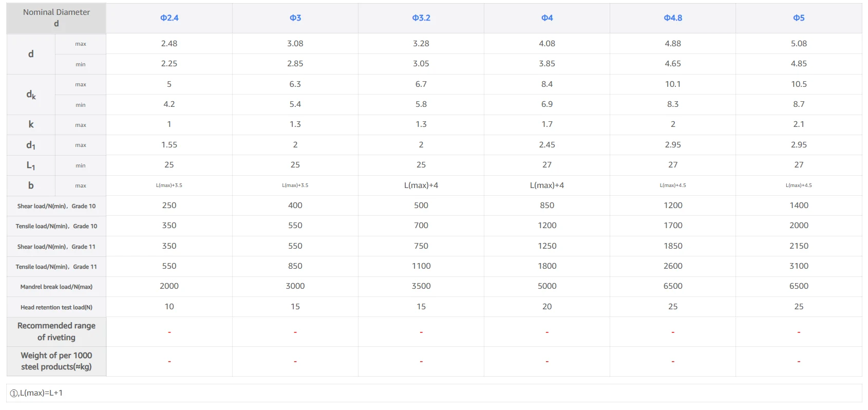The image size is (868, 410).
Task: Click tensile Grade 10 value 1700
Action: 673,226
